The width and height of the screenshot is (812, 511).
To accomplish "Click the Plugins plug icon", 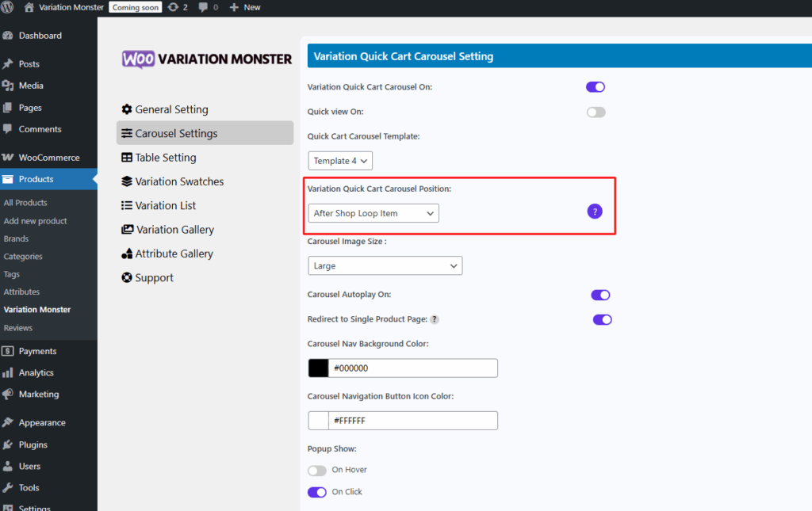I will coord(8,444).
